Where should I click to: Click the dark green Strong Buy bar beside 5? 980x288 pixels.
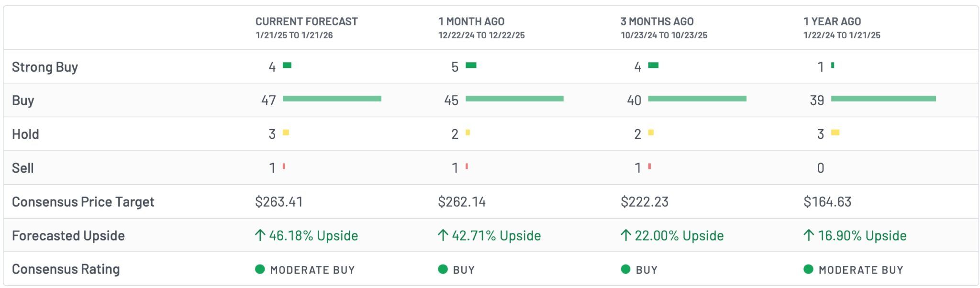tap(471, 65)
